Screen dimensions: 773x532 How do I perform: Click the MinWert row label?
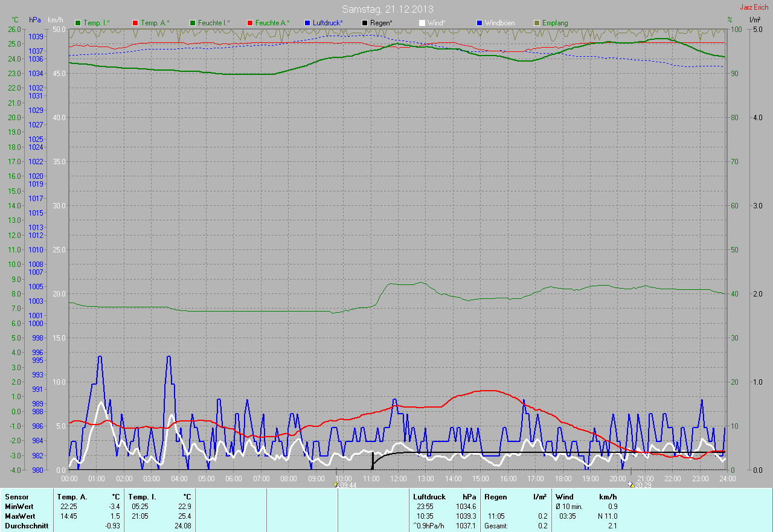(x=20, y=507)
